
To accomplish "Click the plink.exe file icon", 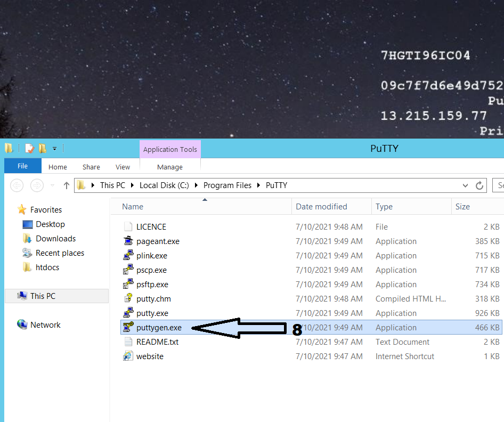I will [128, 255].
